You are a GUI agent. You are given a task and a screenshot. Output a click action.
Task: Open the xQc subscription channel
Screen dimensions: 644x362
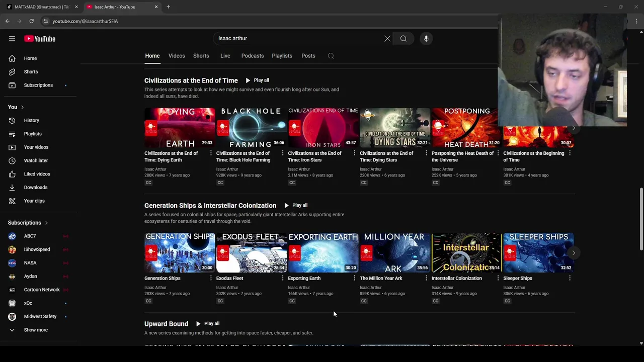pyautogui.click(x=38, y=303)
